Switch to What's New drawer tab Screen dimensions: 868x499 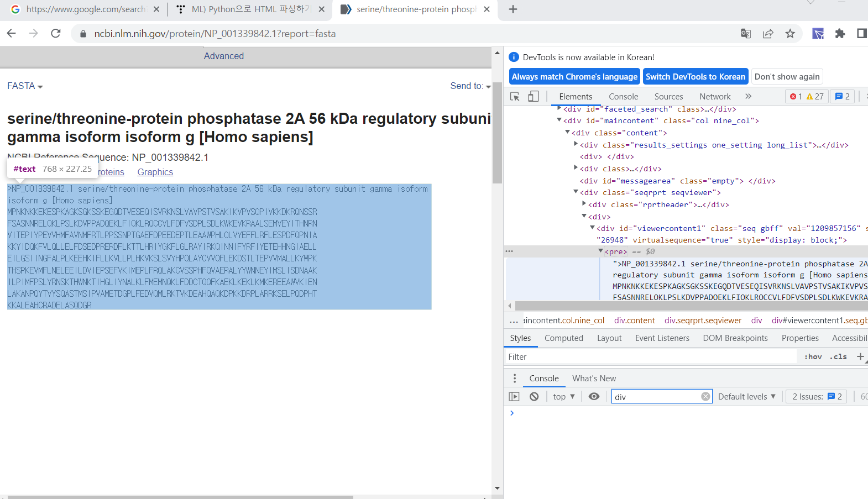[594, 379]
